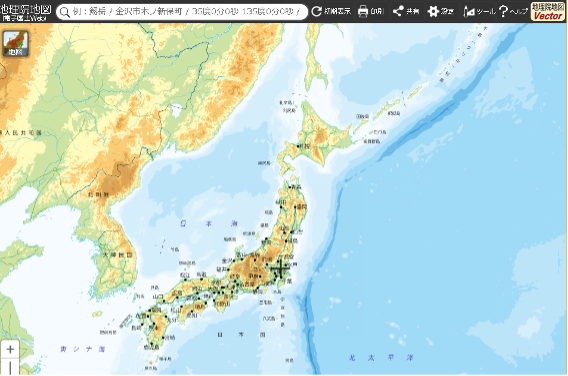Image resolution: width=568 pixels, height=376 pixels.
Task: Zoom in with the plus button
Action: [x=10, y=349]
